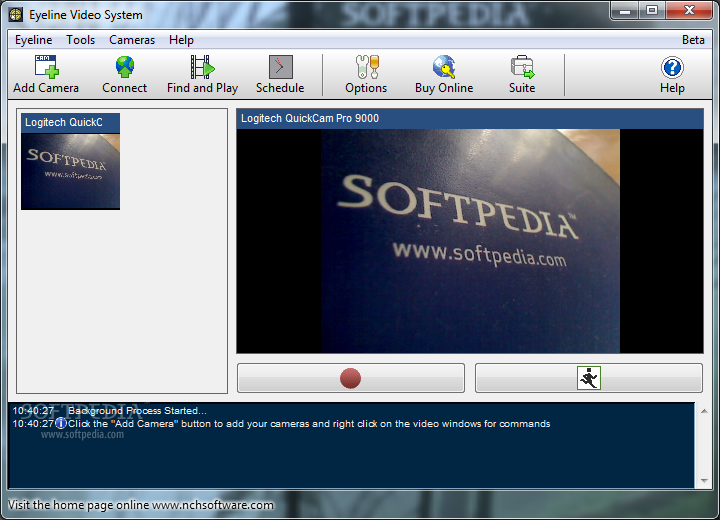Screen dimensions: 720x520
Task: Click the Eyeline app icon in title bar
Action: [16, 15]
